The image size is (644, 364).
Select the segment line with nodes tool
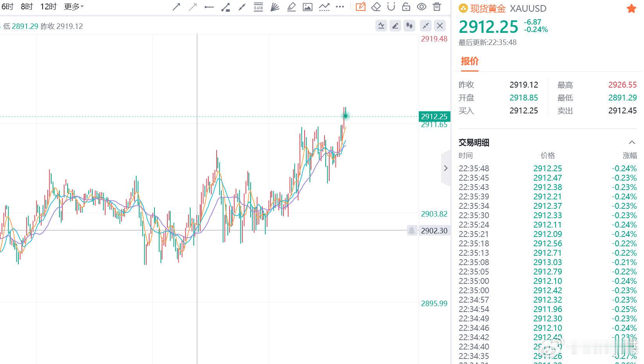tap(242, 7)
